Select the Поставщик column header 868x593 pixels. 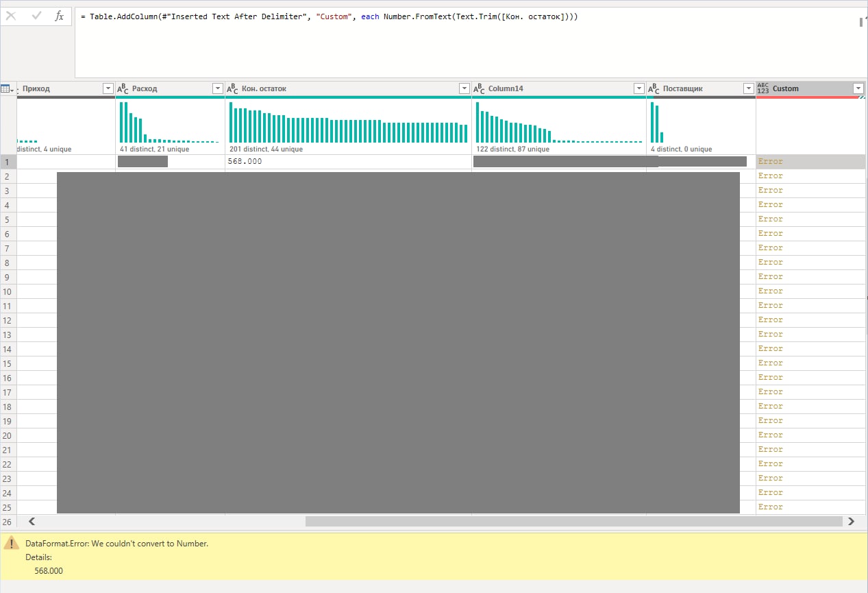tap(701, 88)
